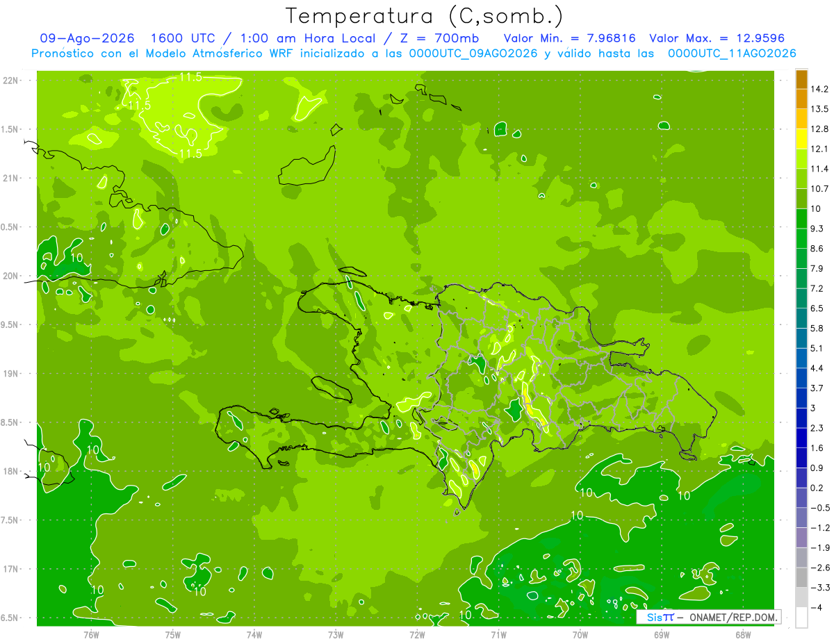Click blue swatch between 3.7 and 4.4
Image resolution: width=834 pixels, height=644 pixels.
pos(801,378)
